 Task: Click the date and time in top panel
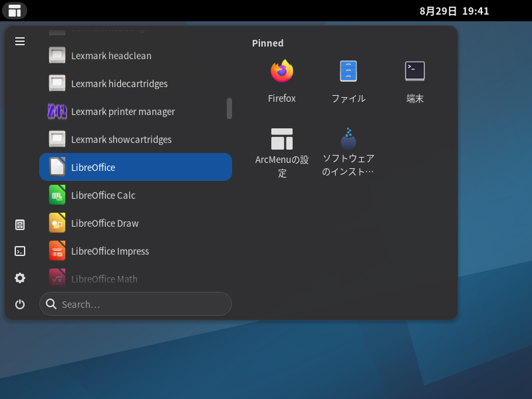point(454,11)
